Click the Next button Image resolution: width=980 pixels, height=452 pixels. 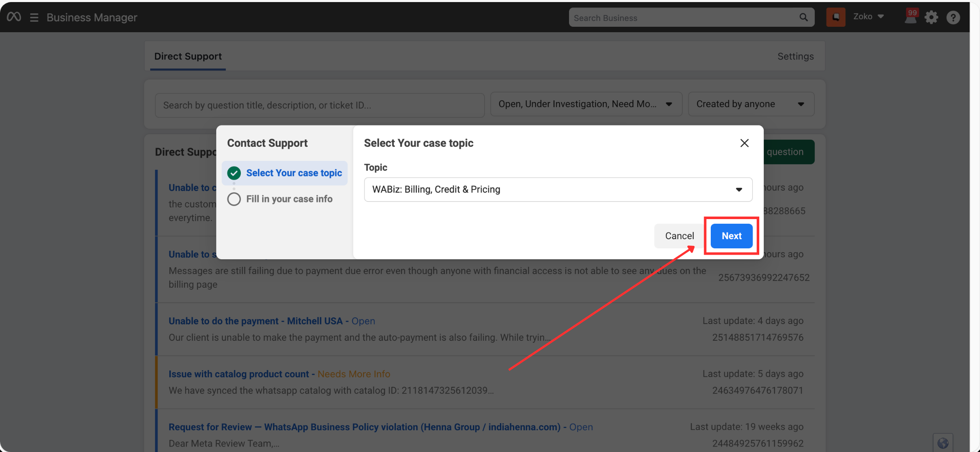731,236
